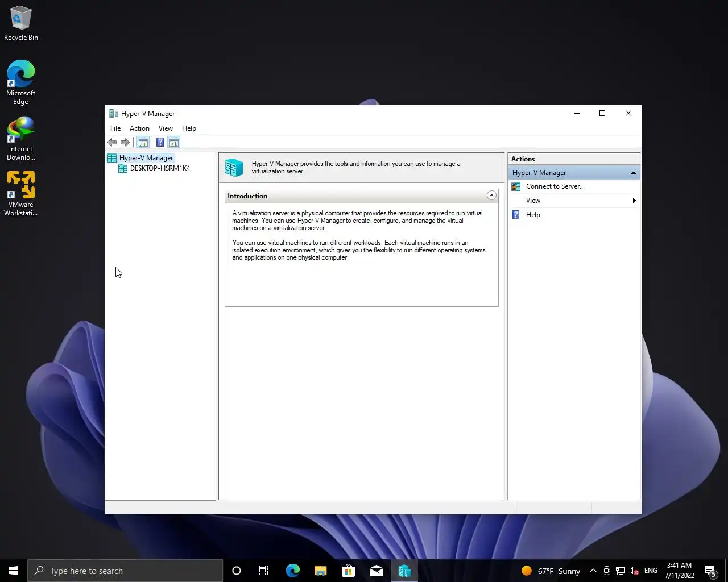
Task: Minimize the Hyper-V Manager window
Action: 577,113
